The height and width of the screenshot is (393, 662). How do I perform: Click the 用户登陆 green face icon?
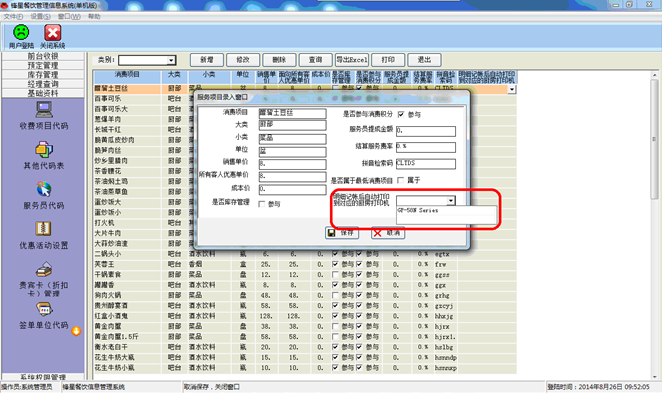[x=21, y=33]
